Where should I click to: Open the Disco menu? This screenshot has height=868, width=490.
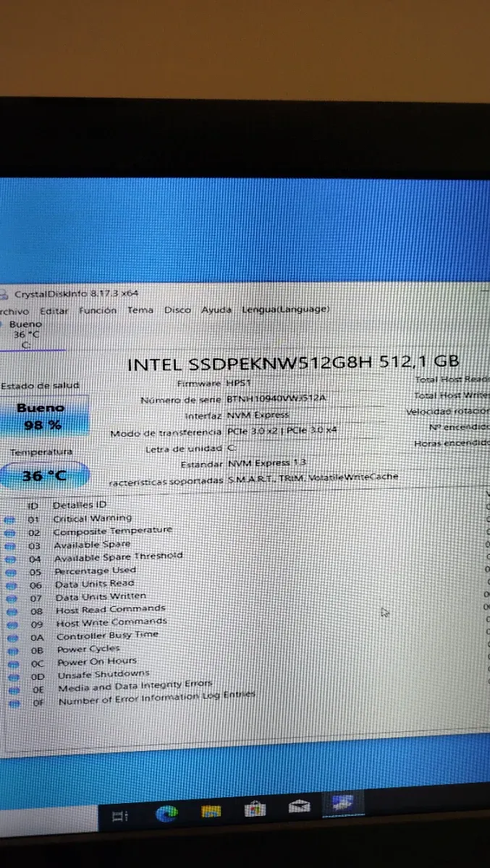pyautogui.click(x=177, y=310)
